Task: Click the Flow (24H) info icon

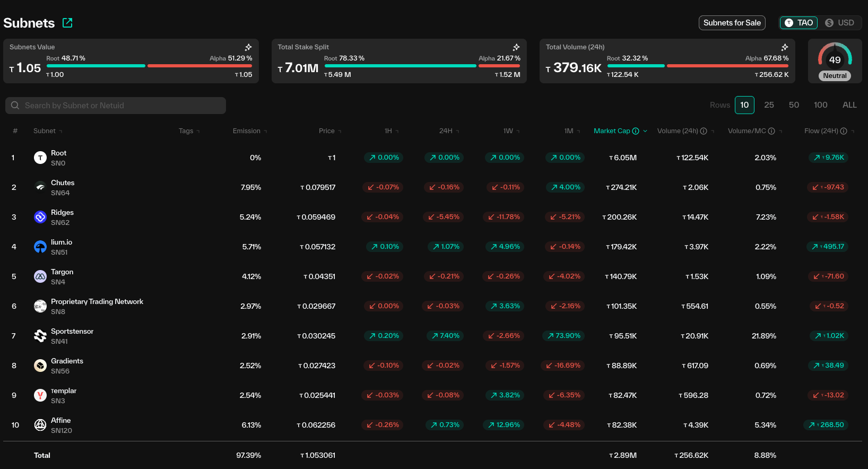Action: pos(844,131)
